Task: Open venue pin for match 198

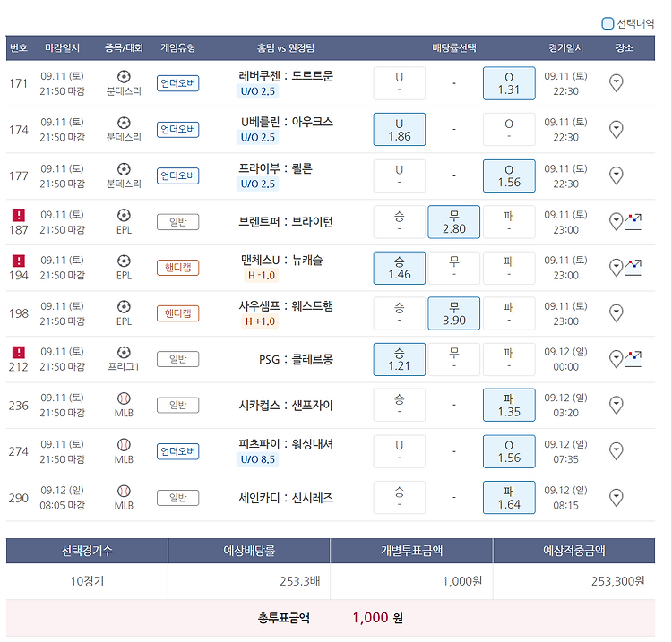Action: click(616, 313)
